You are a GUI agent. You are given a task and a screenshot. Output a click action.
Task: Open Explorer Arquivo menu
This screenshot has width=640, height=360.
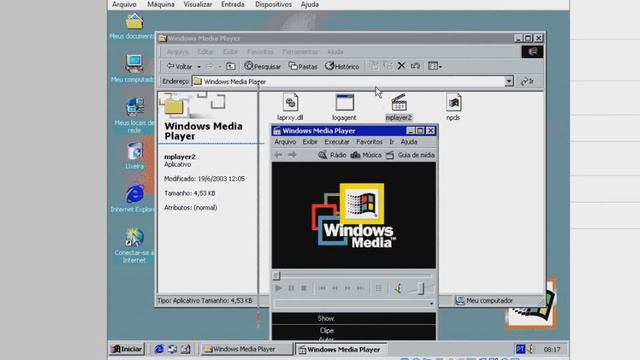coord(178,52)
